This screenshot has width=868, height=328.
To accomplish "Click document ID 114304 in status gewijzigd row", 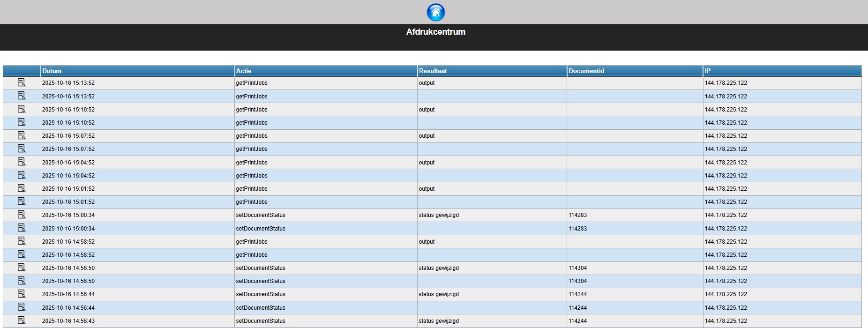I will click(577, 268).
